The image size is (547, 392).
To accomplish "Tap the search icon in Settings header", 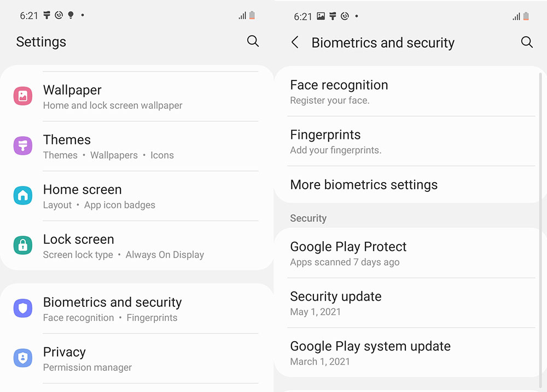I will pyautogui.click(x=253, y=41).
